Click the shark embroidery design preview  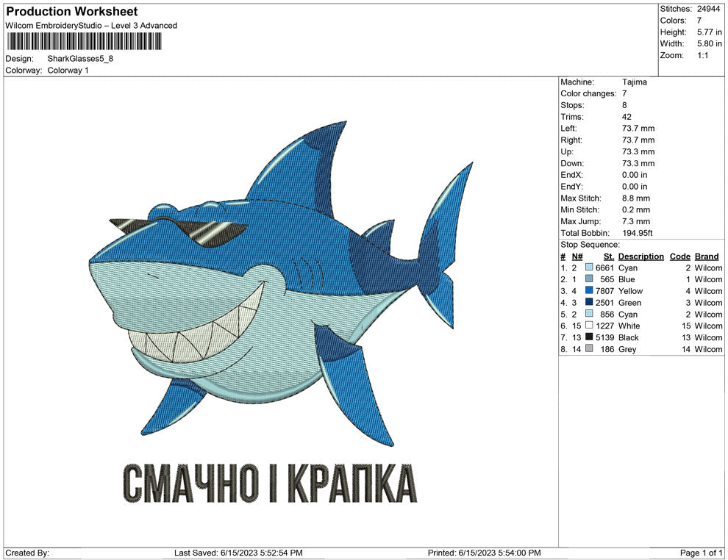[x=281, y=284]
